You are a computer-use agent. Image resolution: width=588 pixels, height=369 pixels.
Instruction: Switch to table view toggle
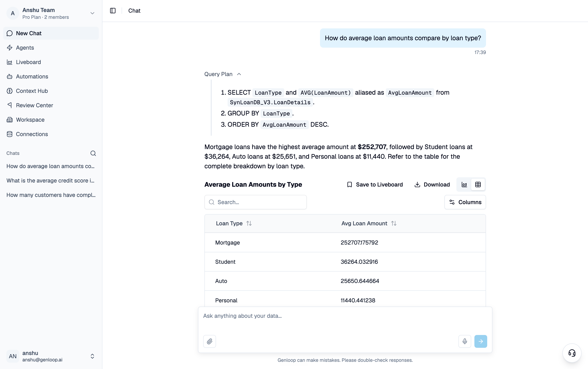(x=478, y=184)
